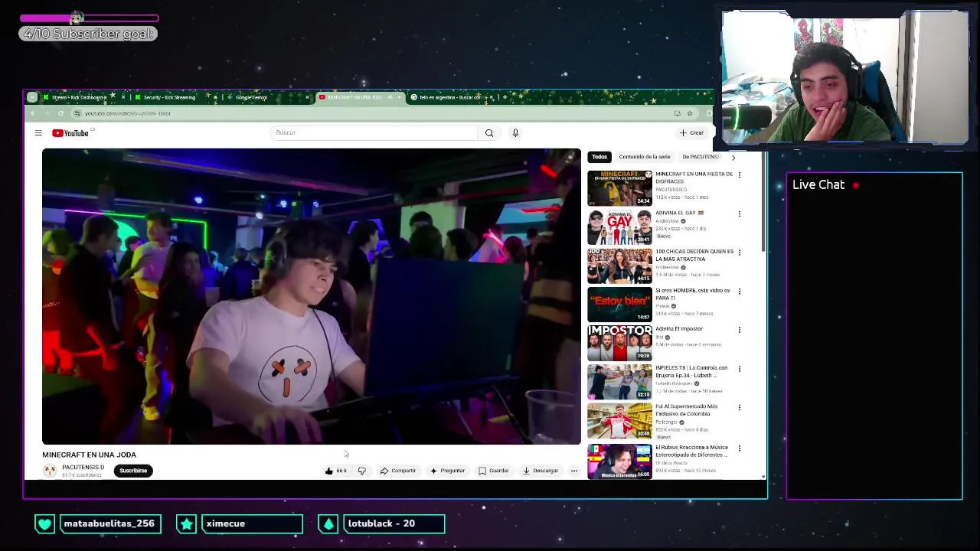Click the 'MINECRAFT EN UNA JODA' video title

tap(89, 455)
